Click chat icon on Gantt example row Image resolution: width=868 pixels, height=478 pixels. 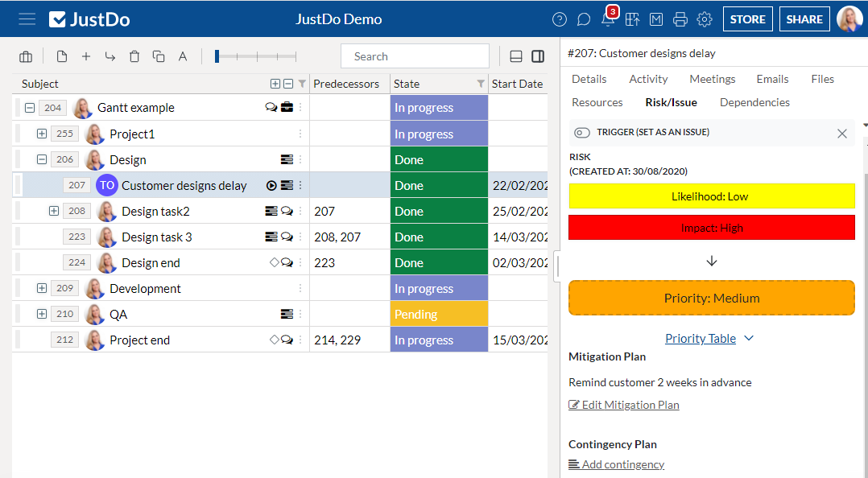pos(271,107)
